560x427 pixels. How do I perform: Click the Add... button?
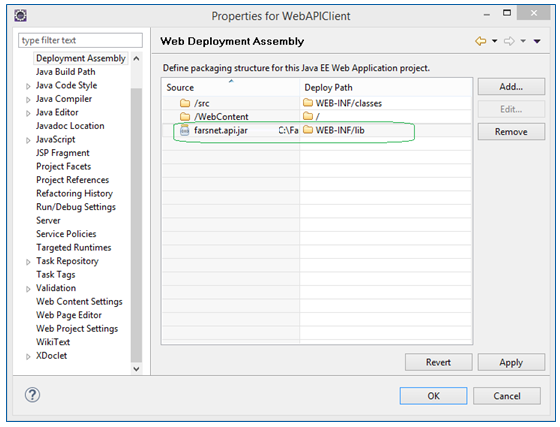pos(511,87)
